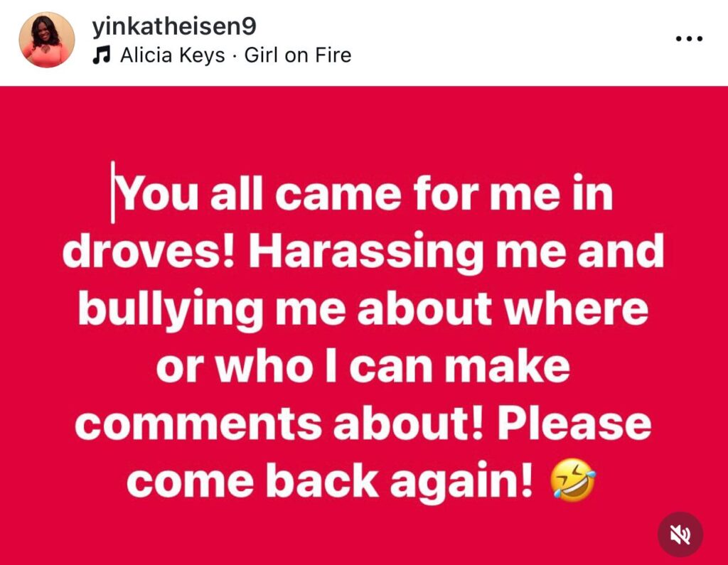Click the word "where" in the post
Viewport: 728px width, 565px height.
pos(576,308)
